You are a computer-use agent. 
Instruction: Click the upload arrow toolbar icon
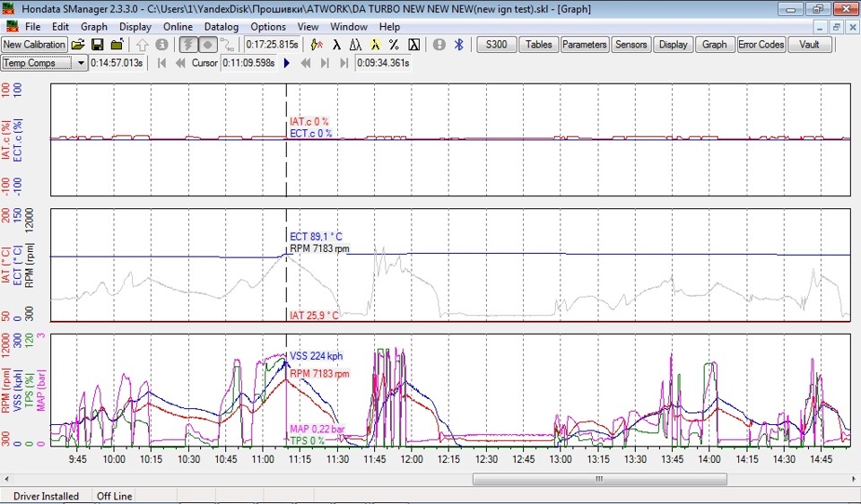(x=143, y=45)
